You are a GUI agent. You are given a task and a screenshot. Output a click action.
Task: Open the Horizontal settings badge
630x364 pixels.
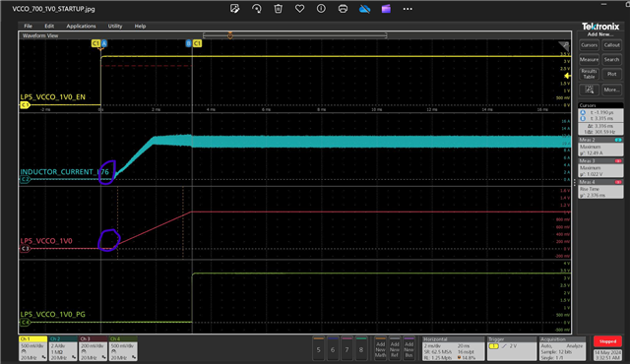(x=453, y=348)
